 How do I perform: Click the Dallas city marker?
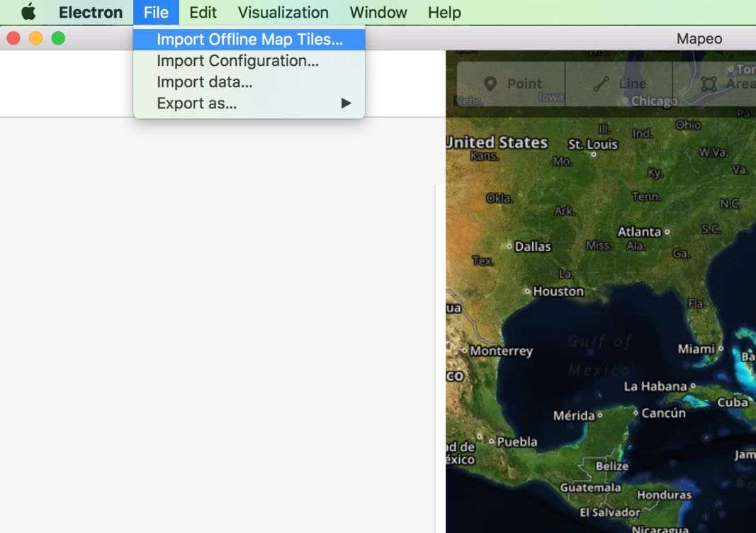509,246
